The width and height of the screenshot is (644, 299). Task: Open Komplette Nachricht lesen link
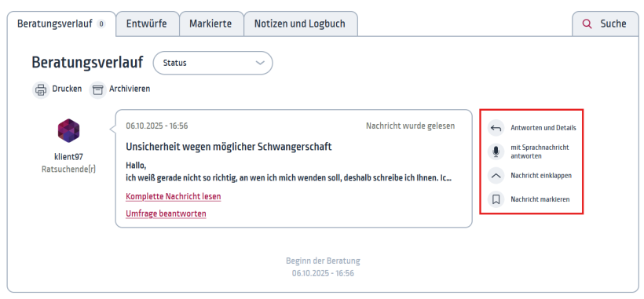pos(174,196)
